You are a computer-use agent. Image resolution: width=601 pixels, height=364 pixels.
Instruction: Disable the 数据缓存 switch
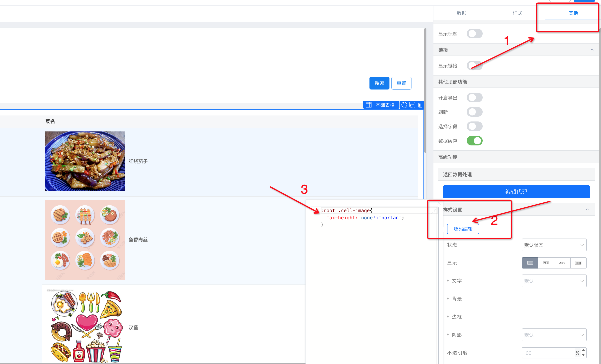point(474,141)
